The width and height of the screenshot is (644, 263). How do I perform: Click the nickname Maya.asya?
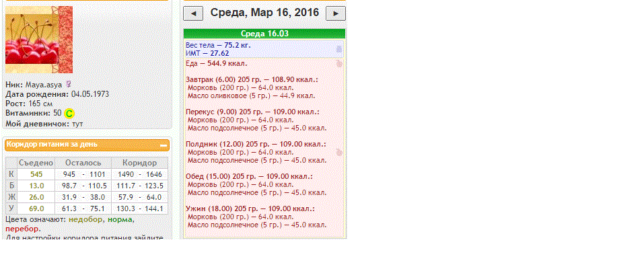pyautogui.click(x=44, y=85)
